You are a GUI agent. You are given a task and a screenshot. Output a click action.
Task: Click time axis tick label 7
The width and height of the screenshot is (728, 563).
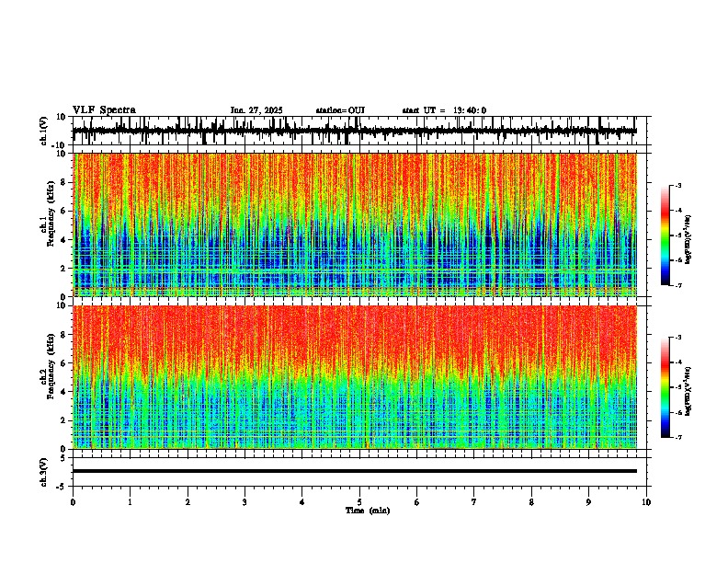tap(474, 502)
